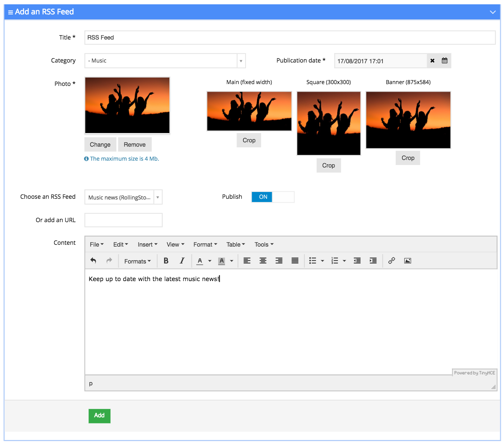Click the Main fixed width preview thumbnail
The height and width of the screenshot is (445, 504).
249,111
